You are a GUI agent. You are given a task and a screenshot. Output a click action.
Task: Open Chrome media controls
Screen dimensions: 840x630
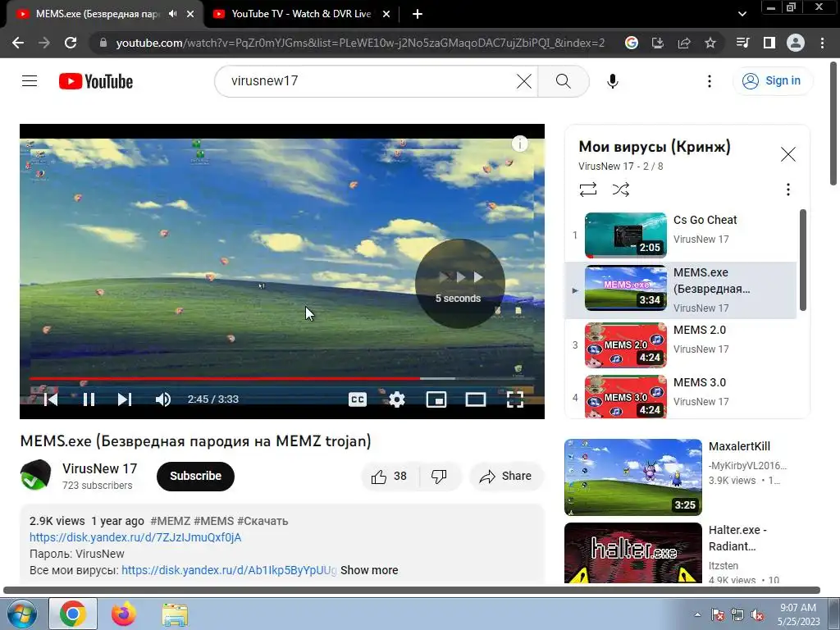[743, 43]
